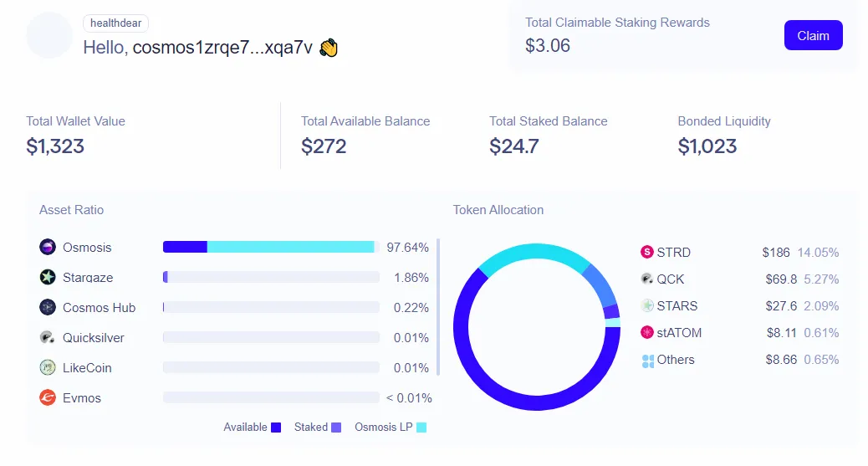Click the $1,023 bonded liquidity amount
Image resolution: width=868 pixels, height=466 pixels.
[707, 146]
